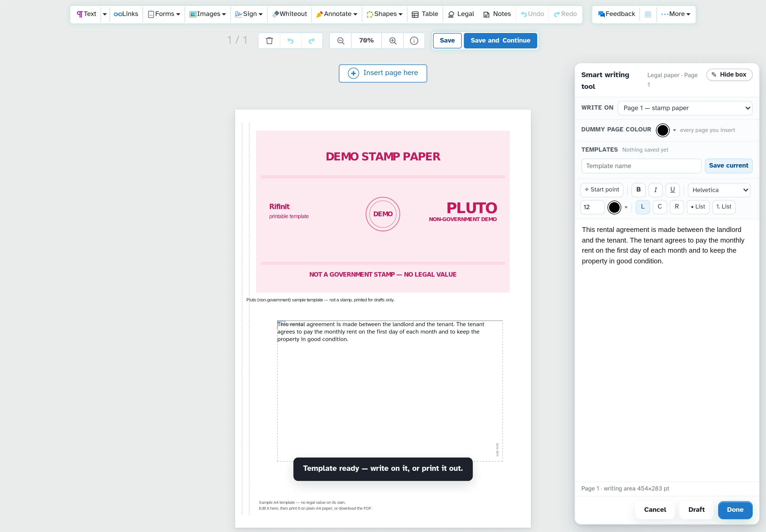Viewport: 766px width, 532px height.
Task: Click the Template name input field
Action: tap(641, 166)
